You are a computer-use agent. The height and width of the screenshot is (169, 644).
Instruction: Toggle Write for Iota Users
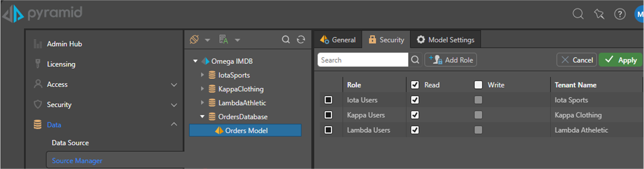point(478,100)
